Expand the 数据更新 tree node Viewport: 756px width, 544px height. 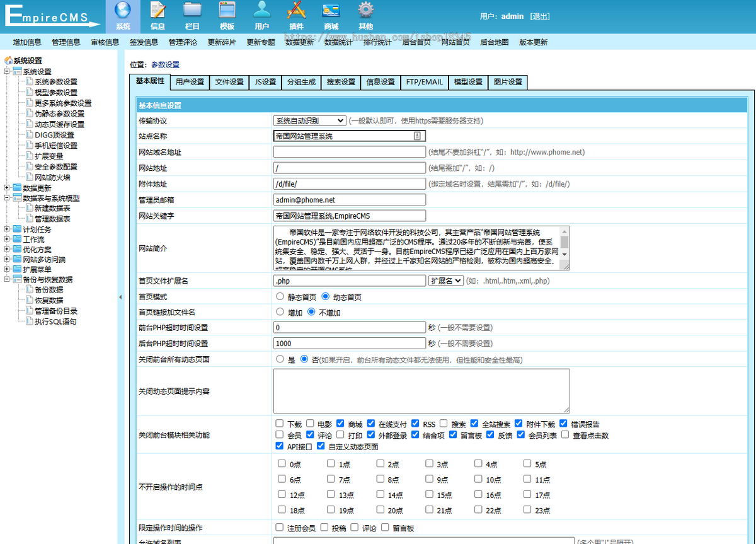[x=8, y=188]
